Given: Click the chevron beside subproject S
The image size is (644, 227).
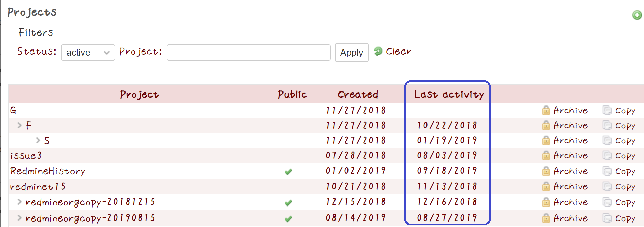Looking at the screenshot, I should pos(38,140).
